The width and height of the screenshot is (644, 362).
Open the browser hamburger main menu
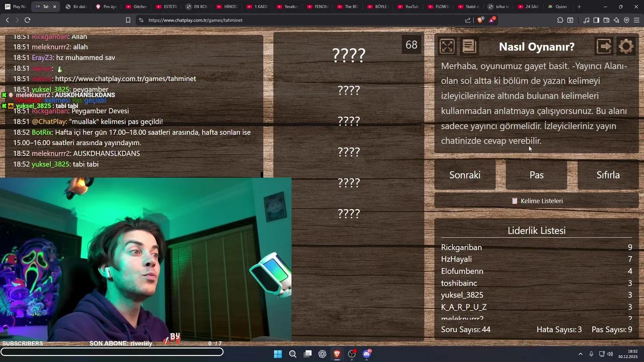tap(636, 20)
